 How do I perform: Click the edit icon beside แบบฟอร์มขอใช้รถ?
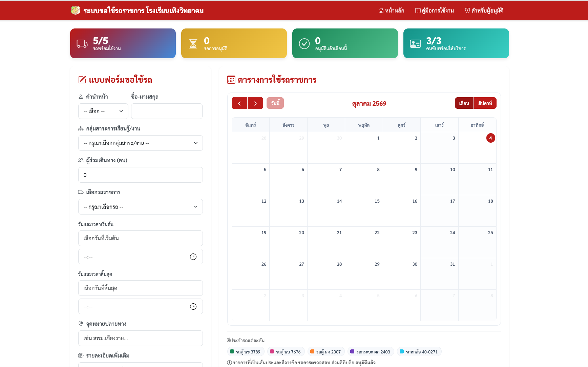pyautogui.click(x=82, y=80)
